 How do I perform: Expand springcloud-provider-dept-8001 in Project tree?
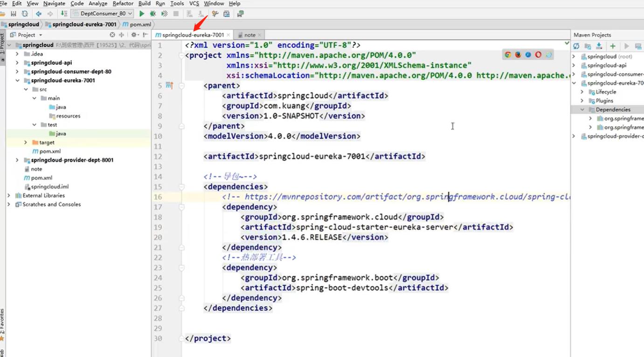[x=17, y=160]
